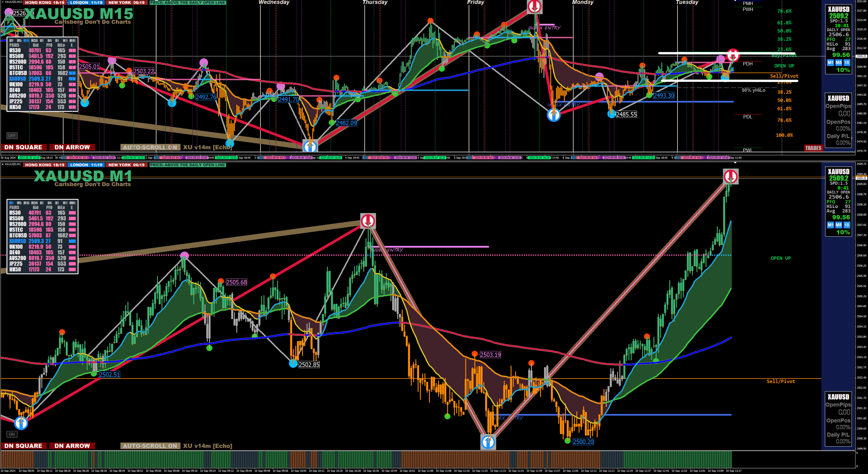Toggle the OFF button on M15 chart
Viewport: 868px width, 474px height.
point(12,136)
